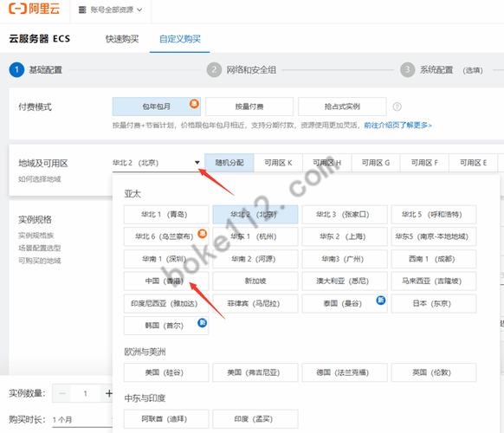Select region 马来西亚（吉隆坡）
Viewport: 504px width, 433px height.
[x=434, y=281]
